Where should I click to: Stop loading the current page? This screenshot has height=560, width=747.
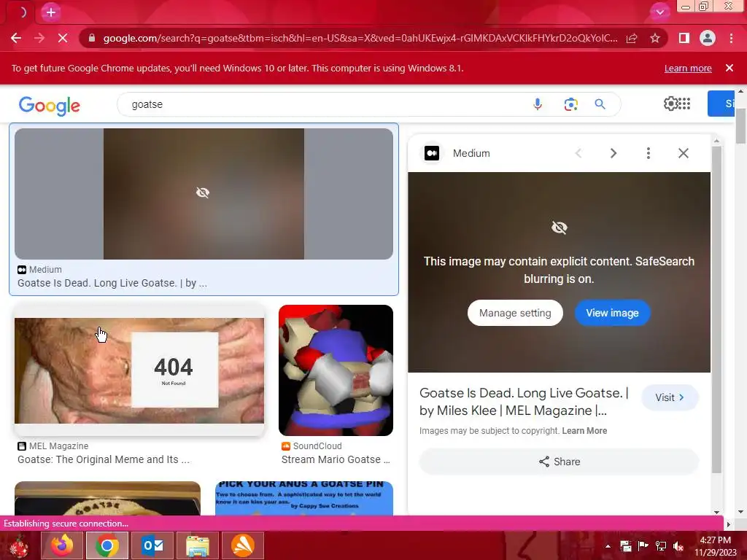click(x=63, y=38)
